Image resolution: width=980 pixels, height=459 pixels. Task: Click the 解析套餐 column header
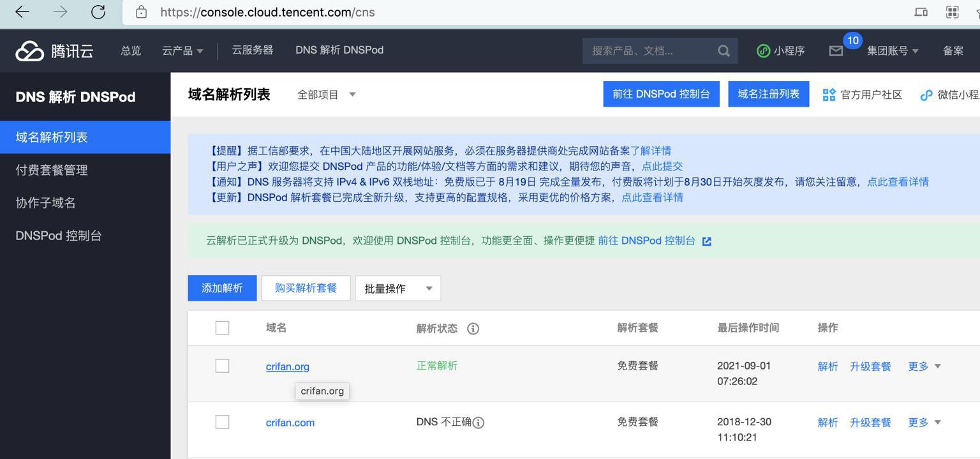point(637,327)
